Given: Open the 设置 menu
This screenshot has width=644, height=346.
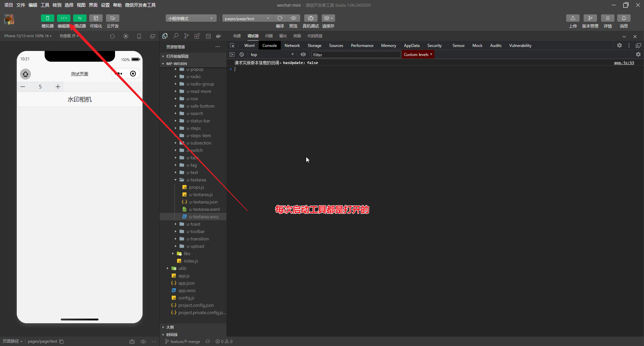Looking at the screenshot, I should 105,5.
